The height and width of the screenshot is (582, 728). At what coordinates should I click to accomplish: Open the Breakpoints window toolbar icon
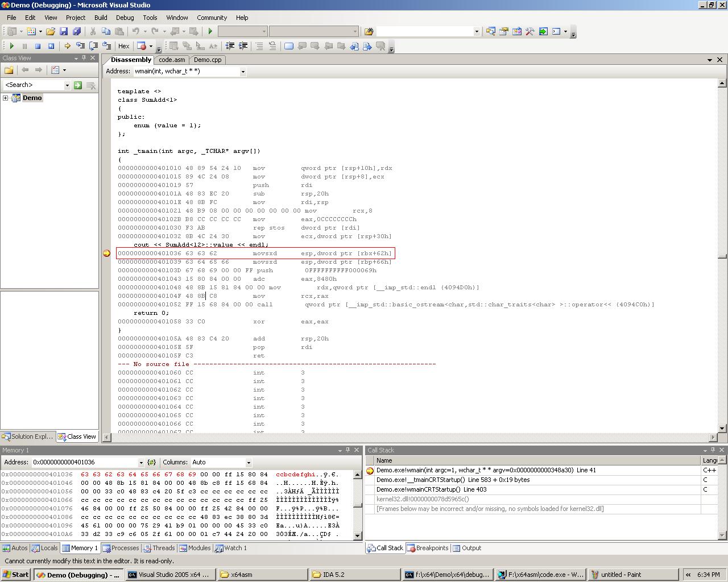[142, 46]
